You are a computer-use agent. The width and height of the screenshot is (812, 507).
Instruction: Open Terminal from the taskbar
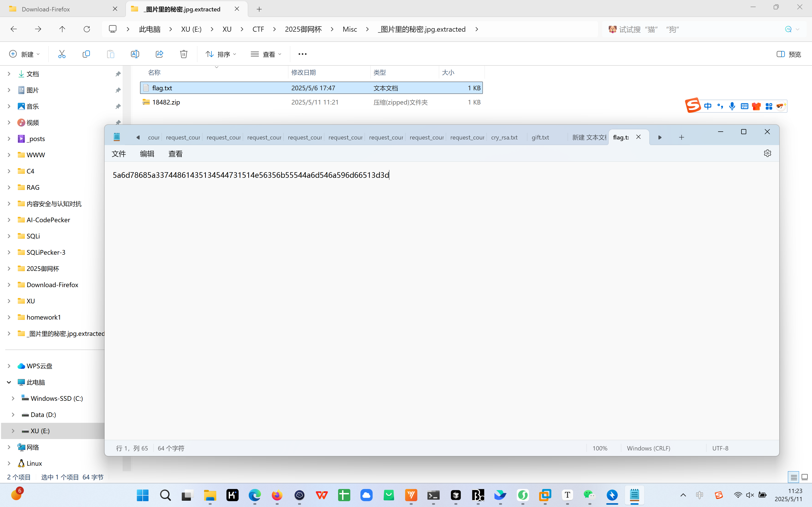click(433, 495)
